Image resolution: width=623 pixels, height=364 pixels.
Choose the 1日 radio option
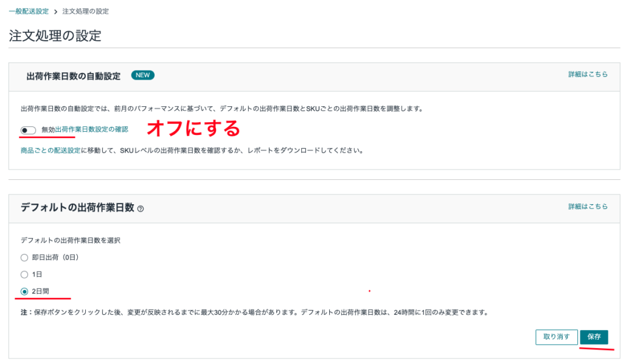click(x=25, y=274)
